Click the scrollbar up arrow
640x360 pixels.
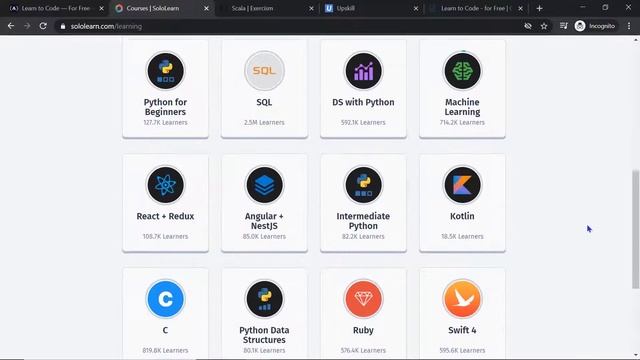(636, 40)
